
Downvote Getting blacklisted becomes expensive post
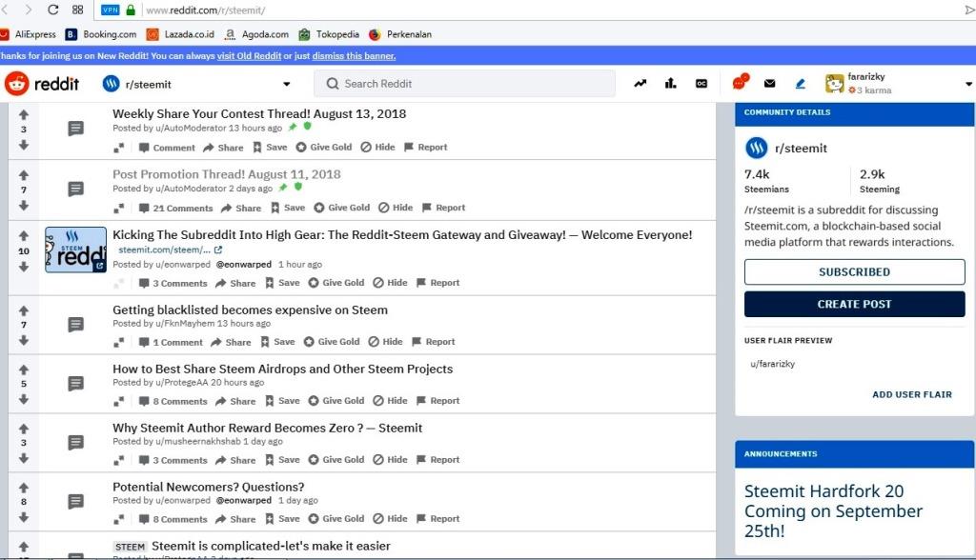(24, 340)
